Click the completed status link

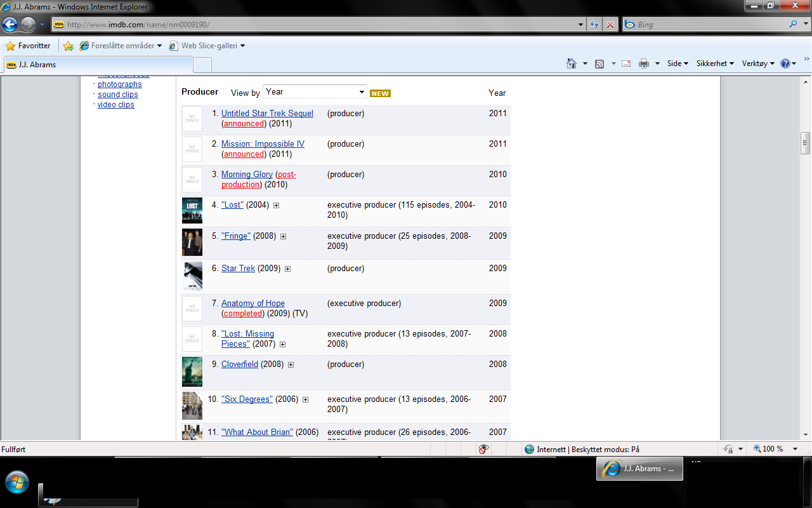[243, 314]
